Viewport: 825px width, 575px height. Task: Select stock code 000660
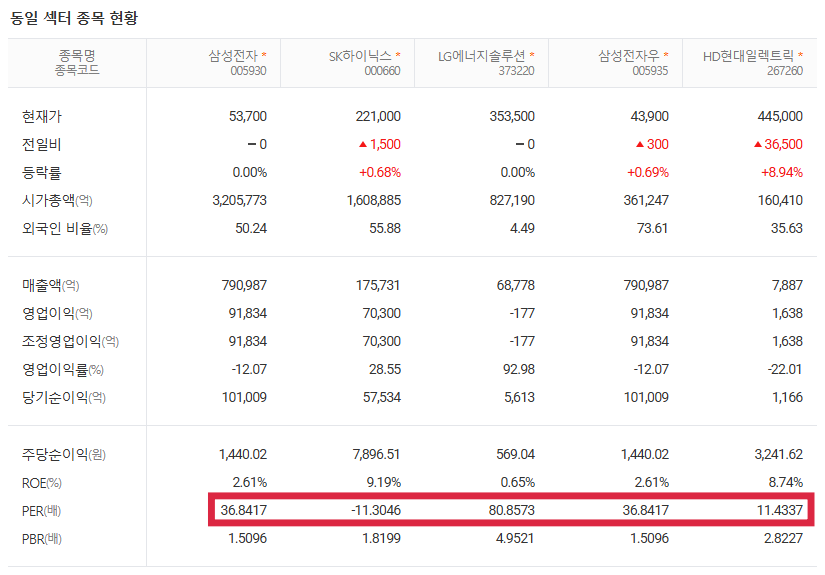pyautogui.click(x=383, y=70)
